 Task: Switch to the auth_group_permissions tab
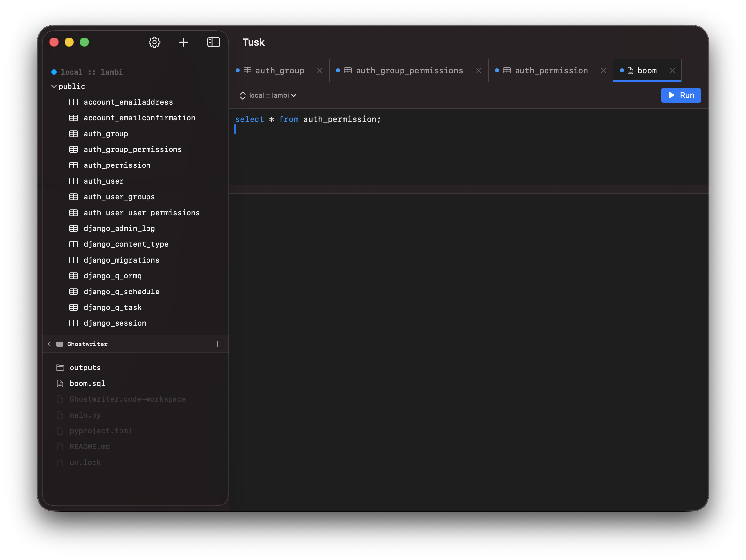(x=409, y=70)
